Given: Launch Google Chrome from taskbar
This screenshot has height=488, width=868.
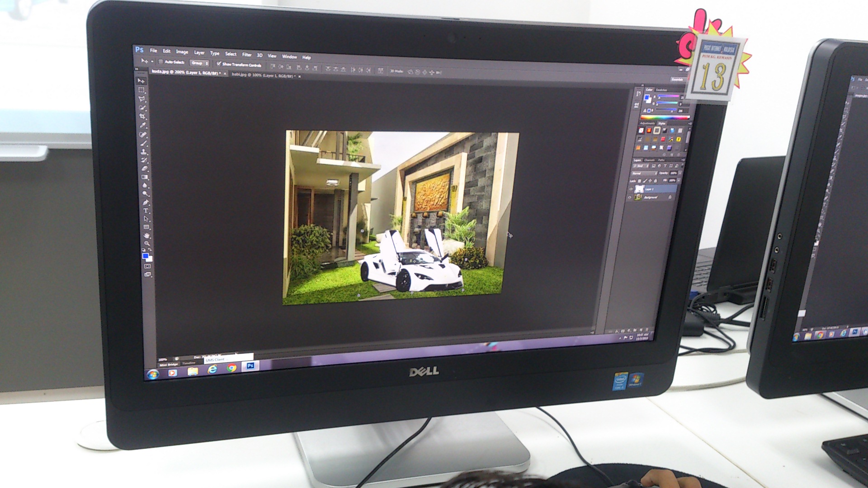Looking at the screenshot, I should pos(231,368).
